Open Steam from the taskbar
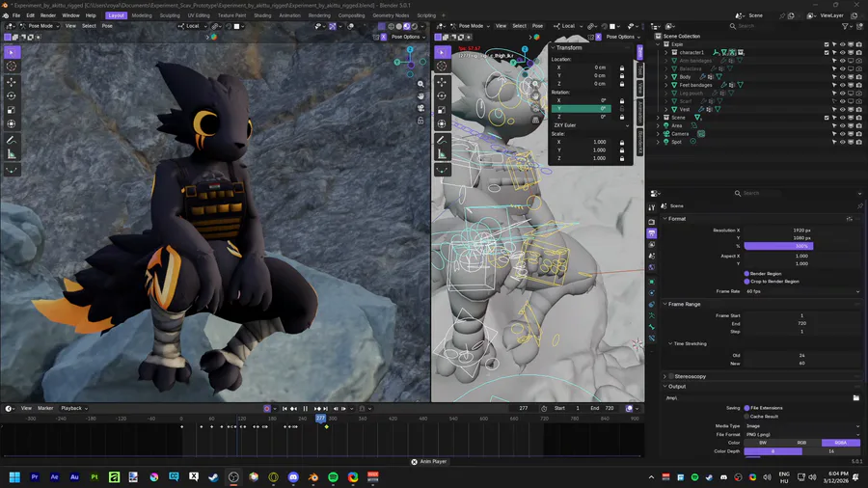This screenshot has height=488, width=868. [214, 477]
